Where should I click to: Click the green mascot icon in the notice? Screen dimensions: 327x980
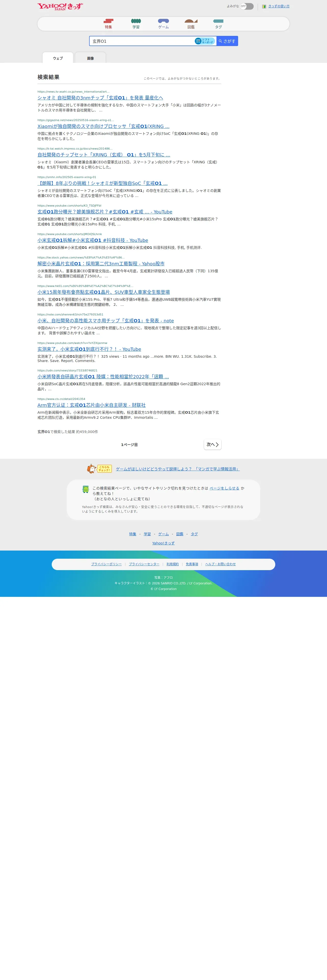click(86, 489)
